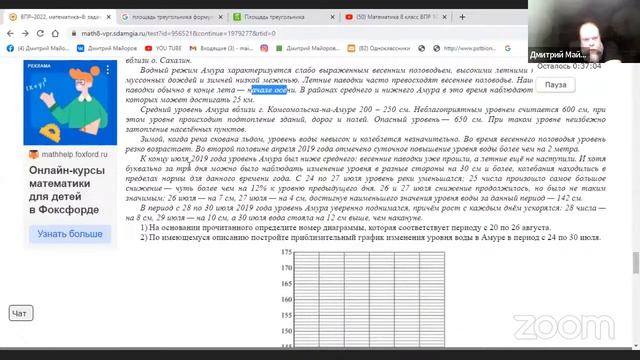Focus the address bar URL math8-vpr.sdamgia.ru
640x360 pixels.
pos(178,33)
